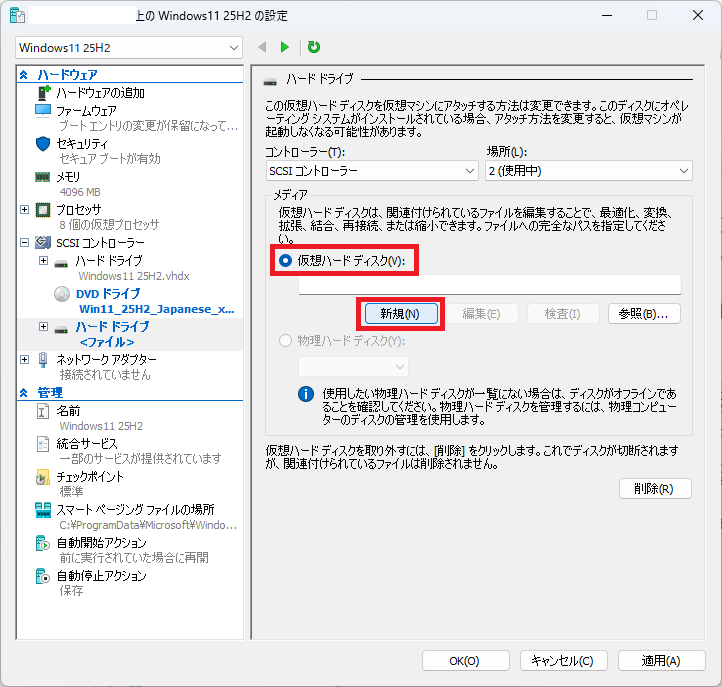Viewport: 722px width, 687px height.
Task: Click the settings window app icon in title bar
Action: click(x=17, y=16)
